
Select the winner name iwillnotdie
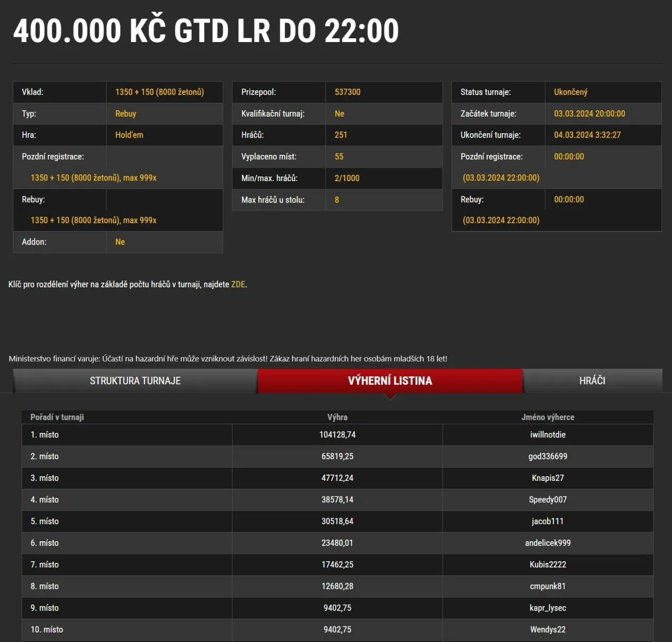pyautogui.click(x=548, y=435)
